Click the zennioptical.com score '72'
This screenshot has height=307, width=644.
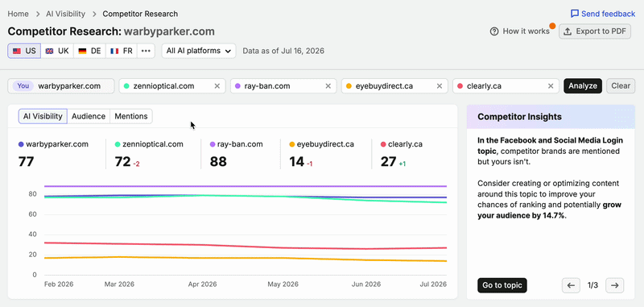[122, 161]
